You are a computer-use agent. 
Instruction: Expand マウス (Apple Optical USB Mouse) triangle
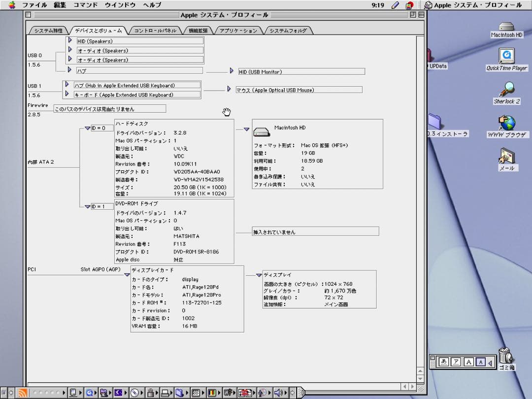[229, 90]
